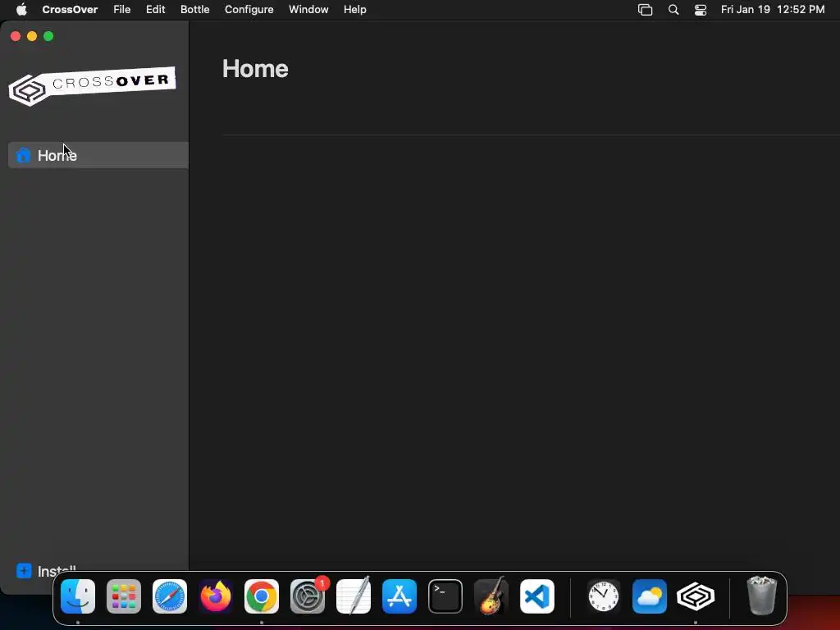
Task: Click the CrossOver logo banner
Action: coord(92,85)
